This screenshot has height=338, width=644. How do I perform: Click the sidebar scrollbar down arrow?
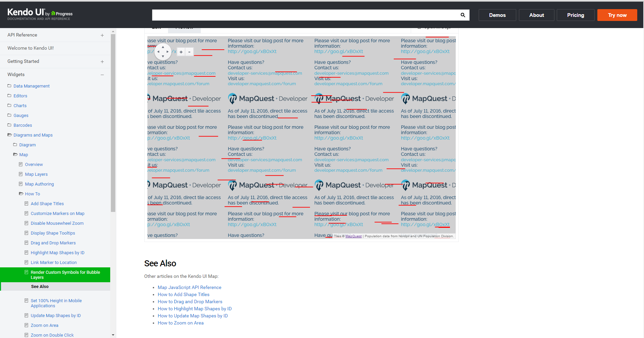(x=113, y=335)
